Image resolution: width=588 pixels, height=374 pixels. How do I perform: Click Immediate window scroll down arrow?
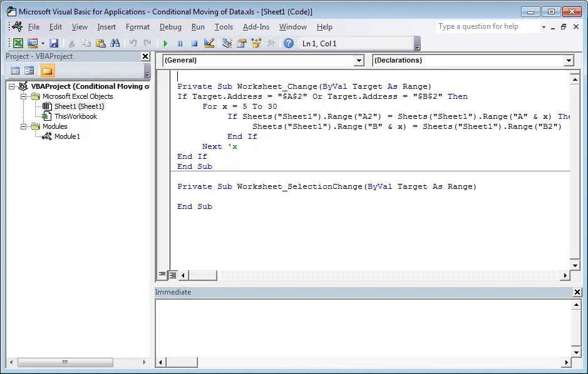click(576, 352)
